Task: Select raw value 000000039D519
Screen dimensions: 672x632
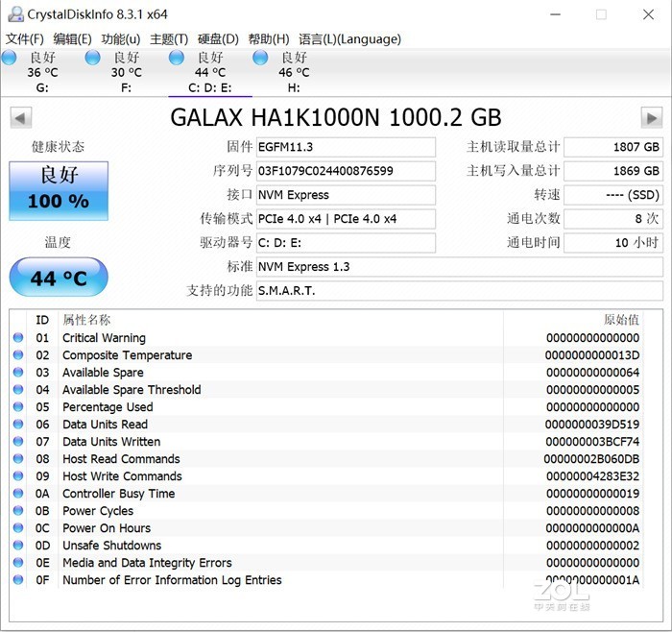Action: point(592,424)
